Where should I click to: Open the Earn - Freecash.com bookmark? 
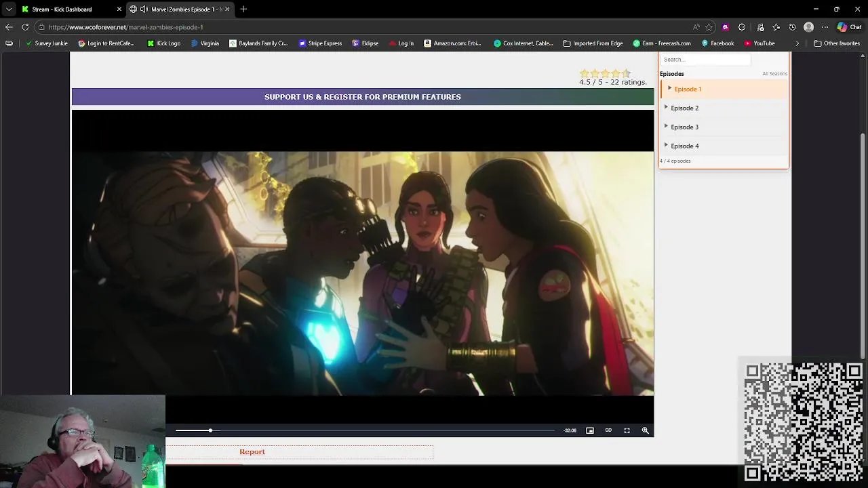[x=662, y=43]
